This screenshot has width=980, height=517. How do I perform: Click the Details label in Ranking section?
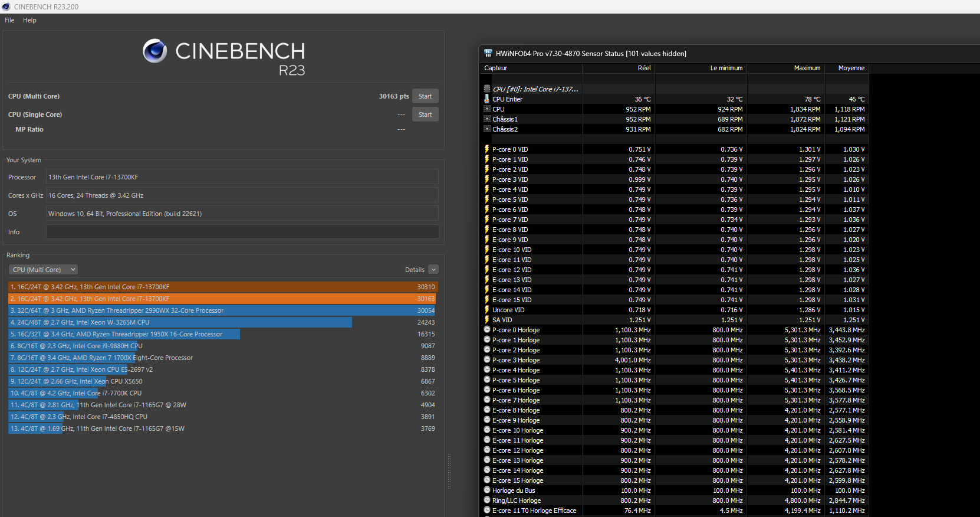tap(415, 270)
